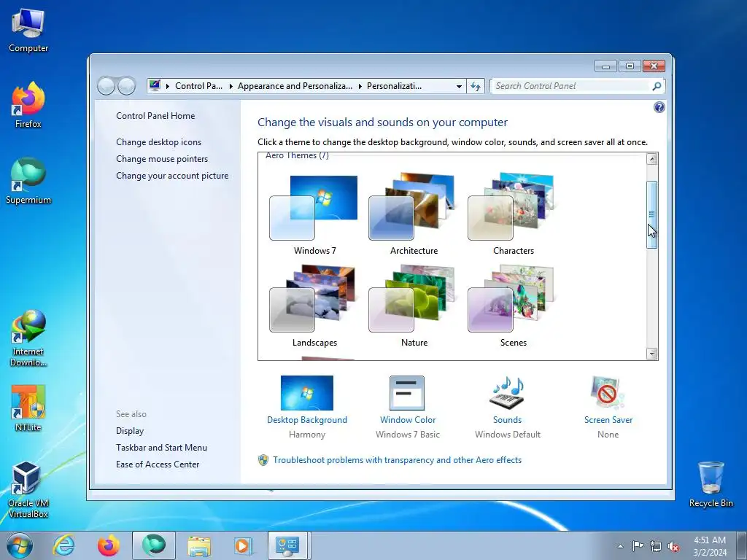Click the Forward navigation arrow button
Image resolution: width=747 pixels, height=560 pixels.
point(126,86)
